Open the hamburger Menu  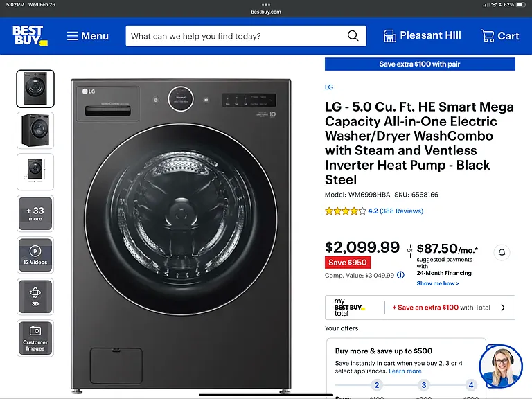[x=87, y=36]
